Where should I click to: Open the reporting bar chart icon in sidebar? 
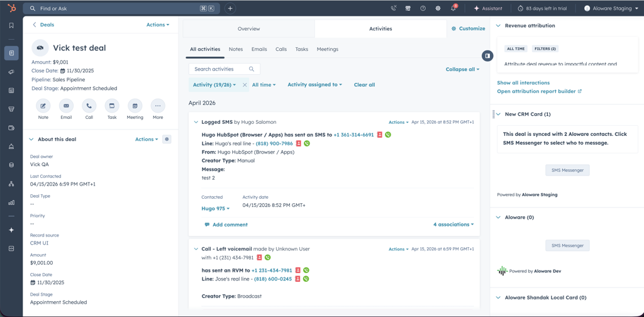(x=11, y=203)
